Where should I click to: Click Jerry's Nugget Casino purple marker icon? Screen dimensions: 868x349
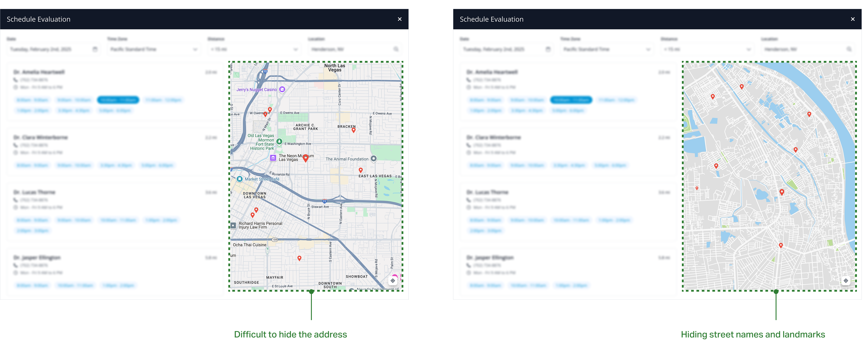pyautogui.click(x=282, y=89)
